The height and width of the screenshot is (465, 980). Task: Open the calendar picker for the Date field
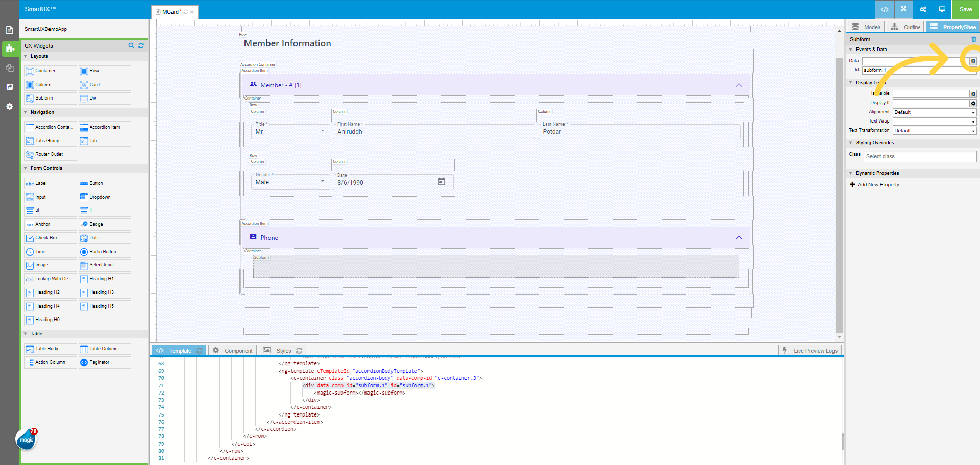point(441,181)
